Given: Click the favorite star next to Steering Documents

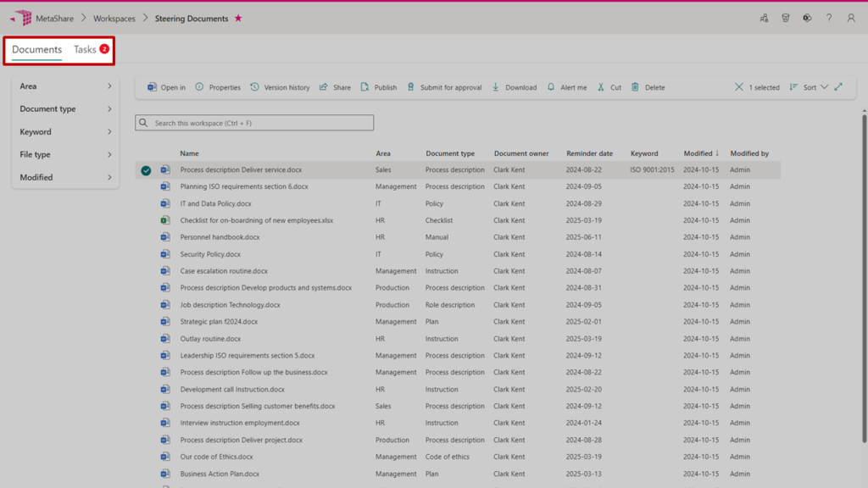Looking at the screenshot, I should (238, 19).
